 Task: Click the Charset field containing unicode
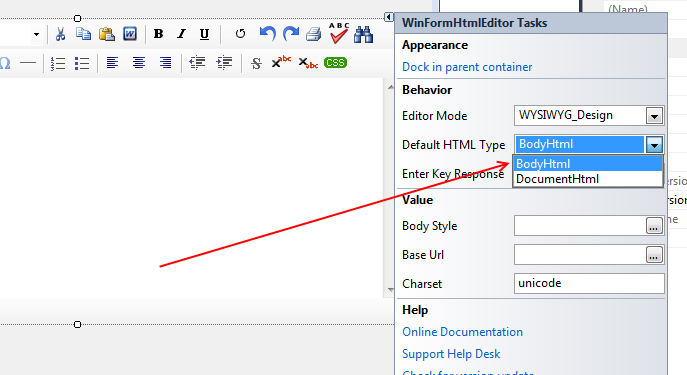tap(589, 283)
